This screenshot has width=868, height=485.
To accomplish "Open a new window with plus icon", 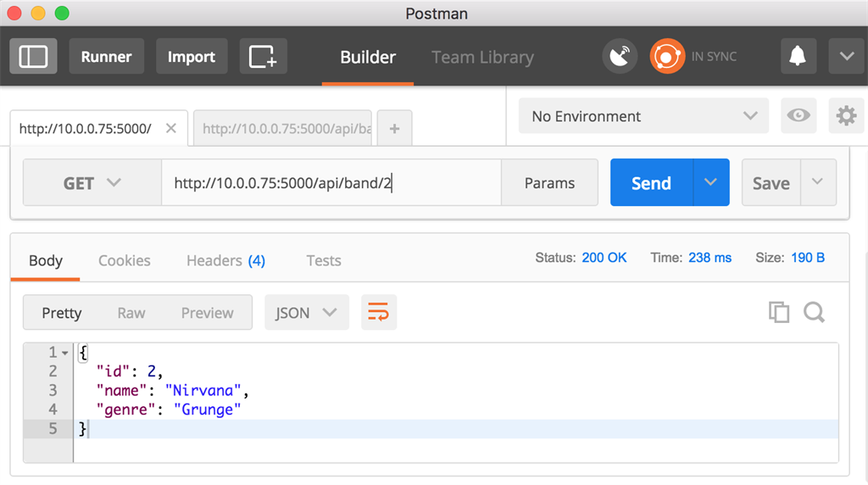I will pyautogui.click(x=263, y=57).
